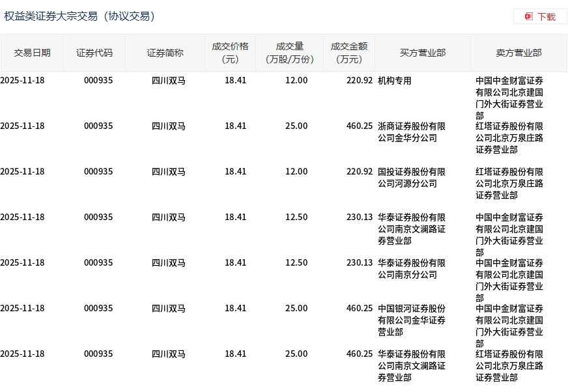Click the 卖方营业部 column header
The width and height of the screenshot is (568, 392).
tap(518, 53)
